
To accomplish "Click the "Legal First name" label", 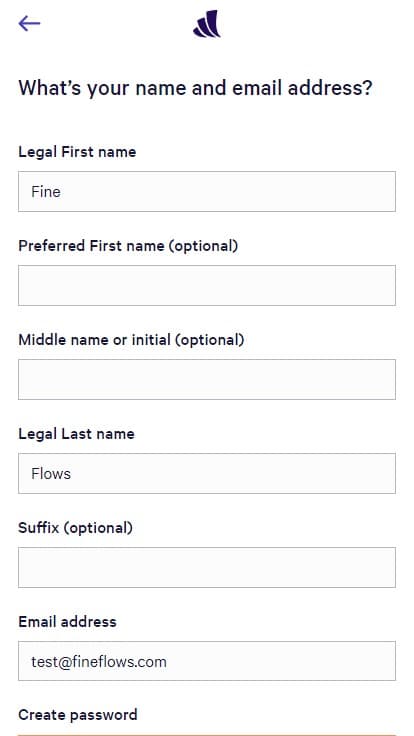I will click(77, 152).
